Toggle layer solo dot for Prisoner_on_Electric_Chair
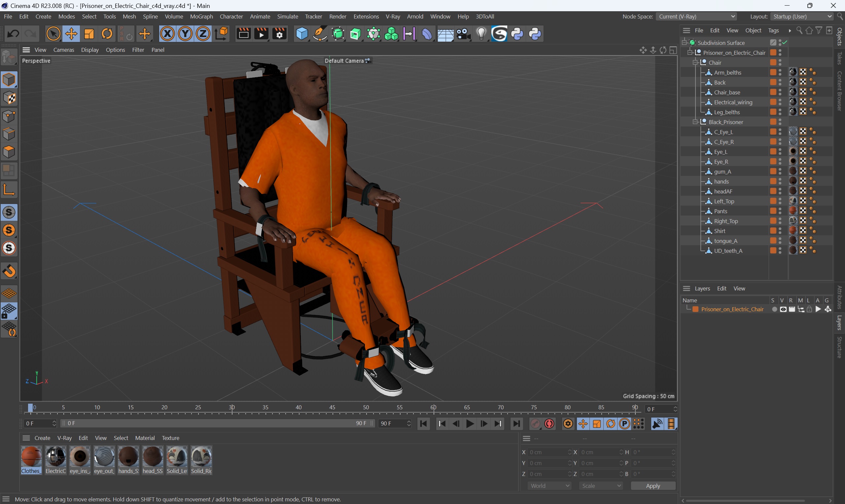 (774, 309)
